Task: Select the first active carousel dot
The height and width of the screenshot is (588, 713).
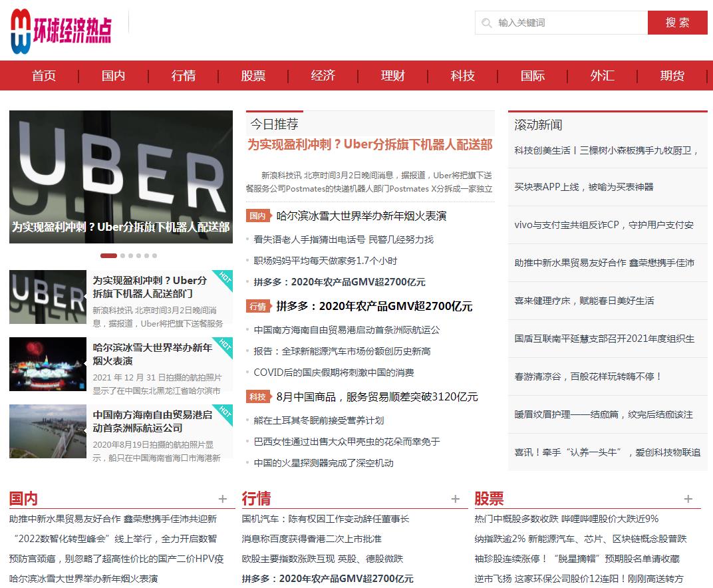Action: [x=108, y=255]
